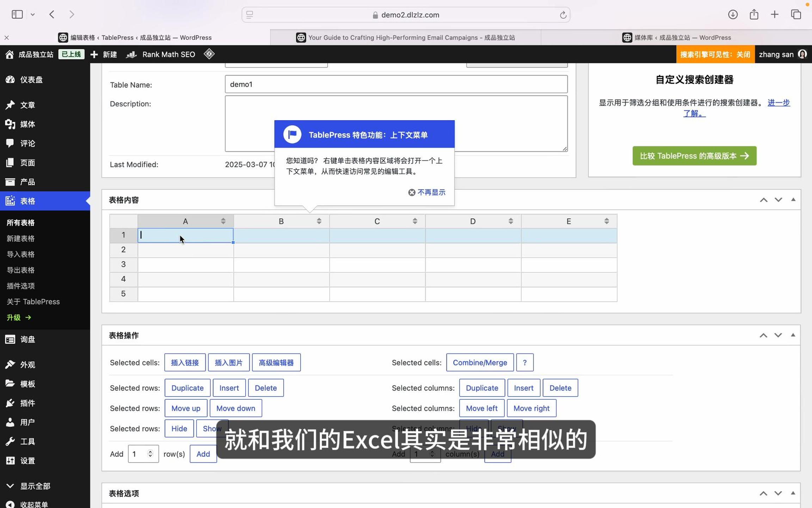Reload page via refresh icon
Screen dimensions: 812x508
(x=563, y=15)
